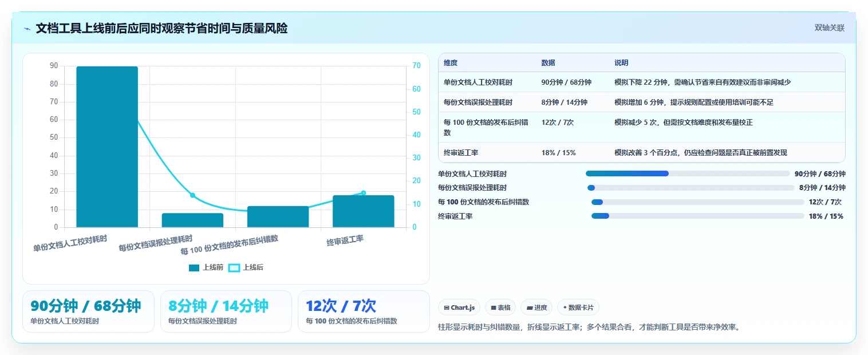Click the note 模拟下降 22 分钟

click(x=641, y=82)
